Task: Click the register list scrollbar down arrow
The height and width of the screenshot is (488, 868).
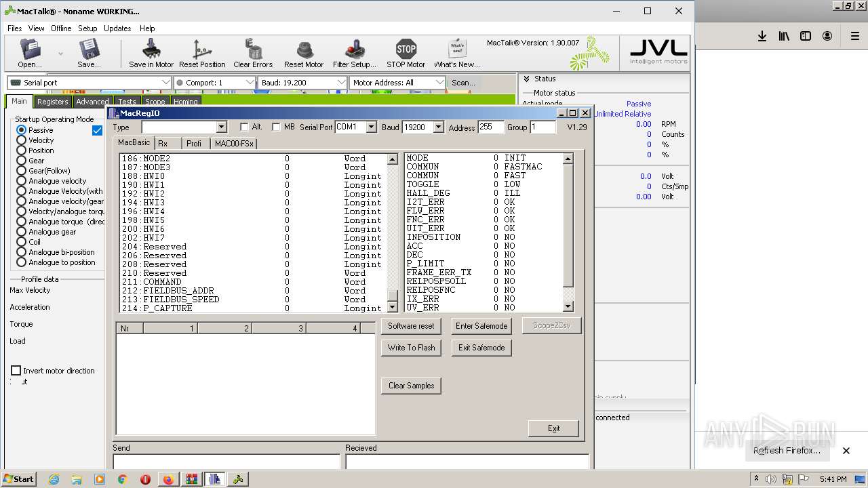Action: pos(392,307)
